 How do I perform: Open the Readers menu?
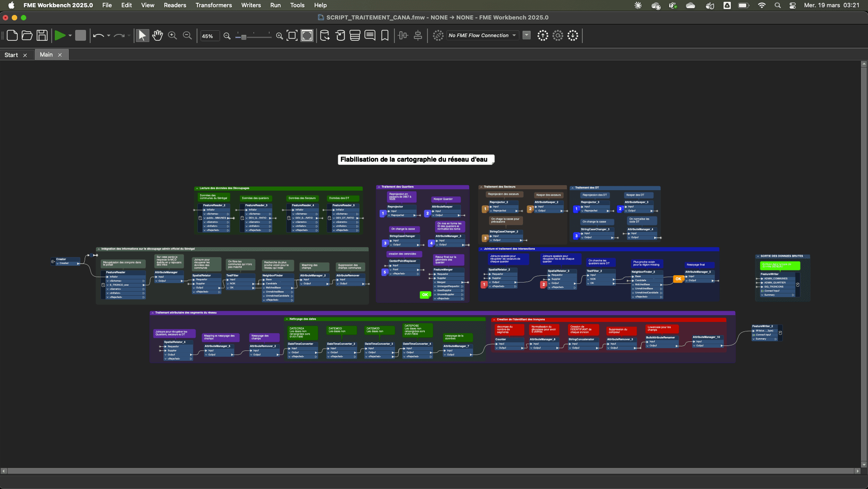pyautogui.click(x=175, y=5)
